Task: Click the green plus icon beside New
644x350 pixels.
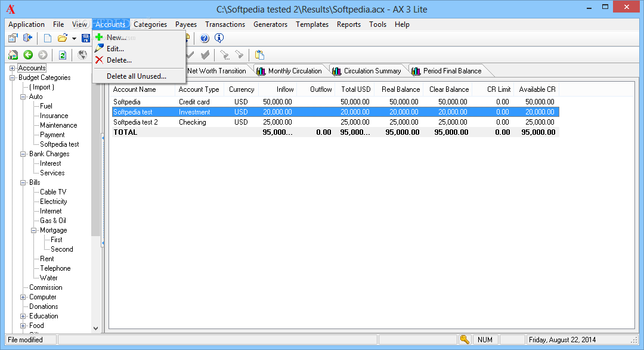Action: click(99, 38)
